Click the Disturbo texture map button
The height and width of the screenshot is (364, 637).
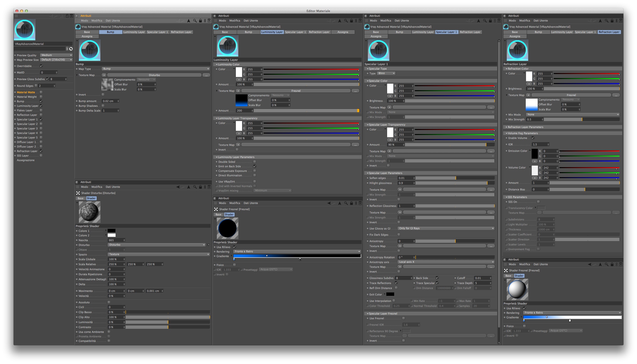[154, 75]
